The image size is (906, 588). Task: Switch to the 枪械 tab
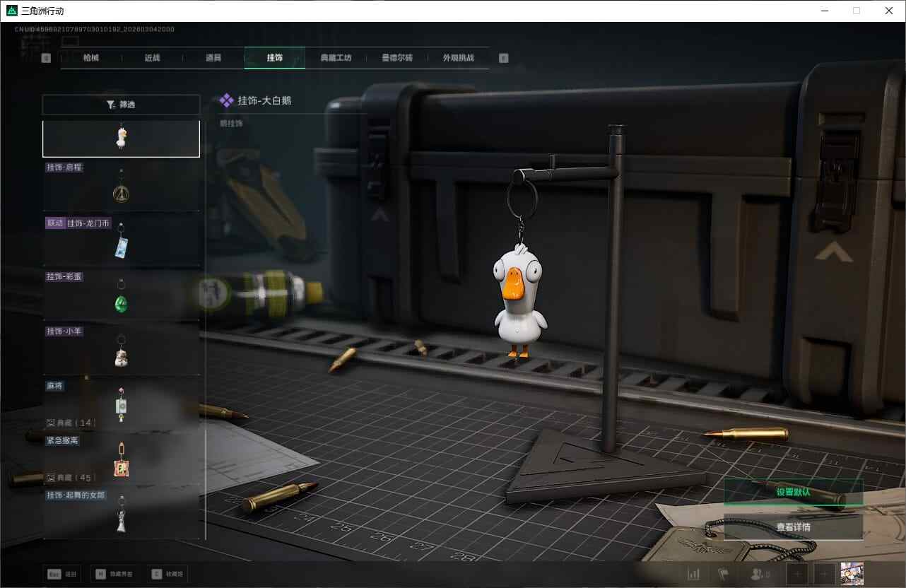[91, 58]
